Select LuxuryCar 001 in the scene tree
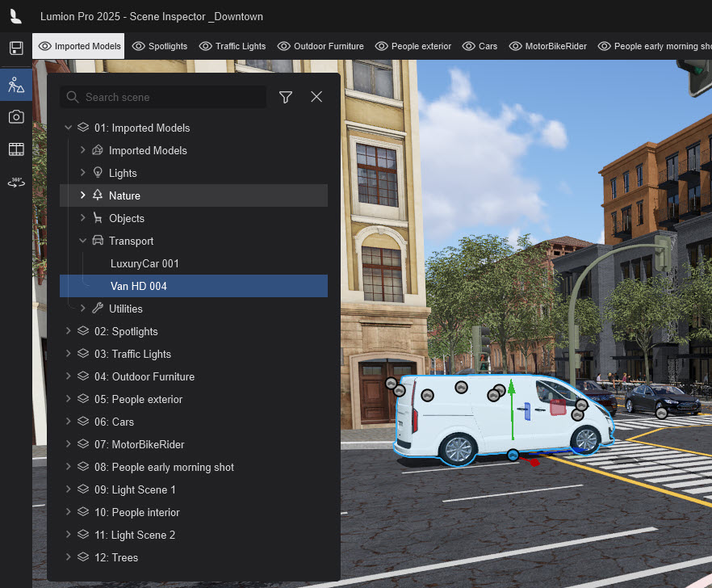The height and width of the screenshot is (588, 712). click(x=146, y=263)
